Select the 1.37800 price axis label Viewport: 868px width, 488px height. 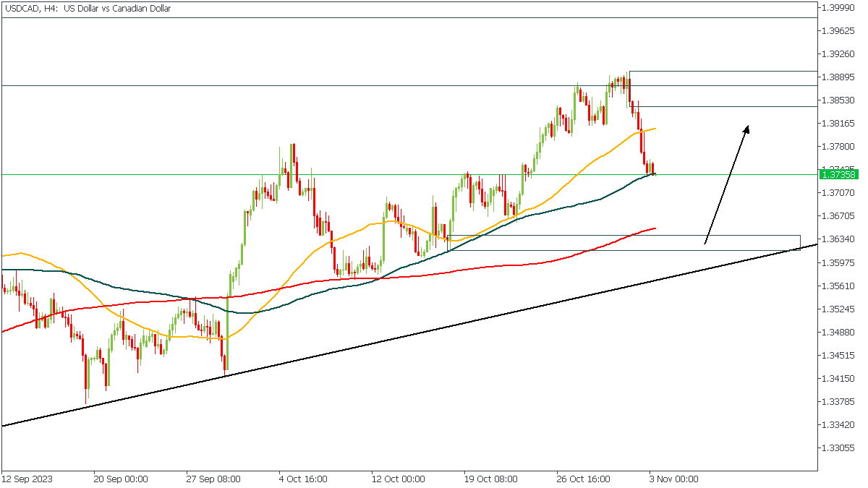point(839,146)
